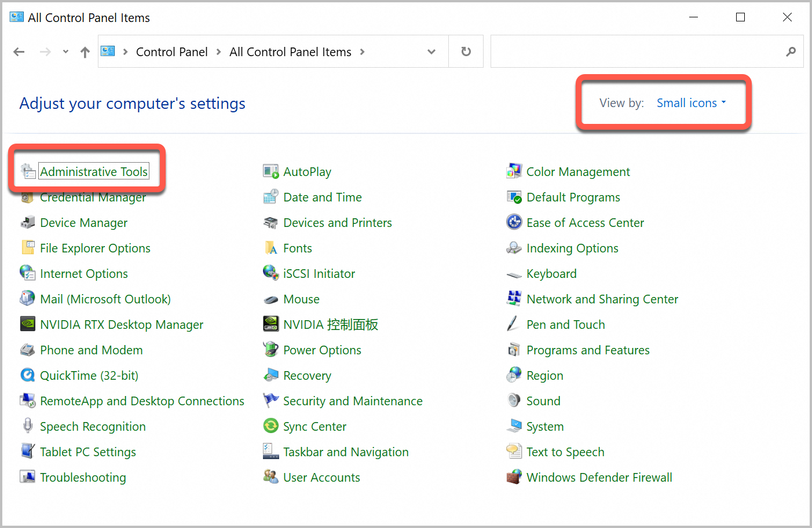Click the Mouse icon

coord(271,299)
